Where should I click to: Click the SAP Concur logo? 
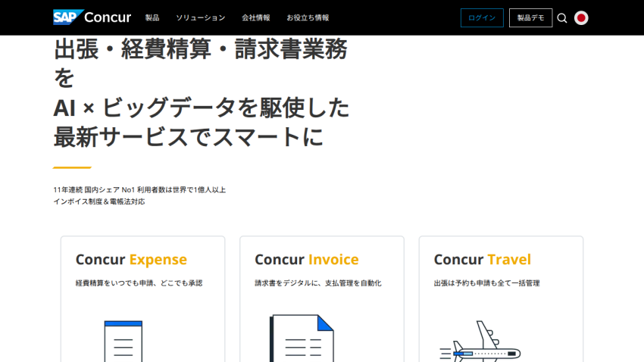[92, 17]
